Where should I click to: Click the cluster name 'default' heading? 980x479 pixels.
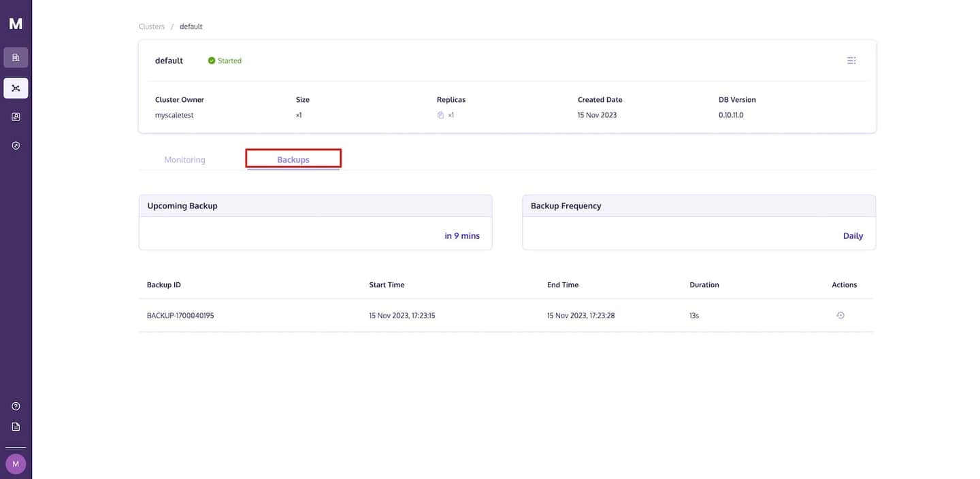coord(169,61)
